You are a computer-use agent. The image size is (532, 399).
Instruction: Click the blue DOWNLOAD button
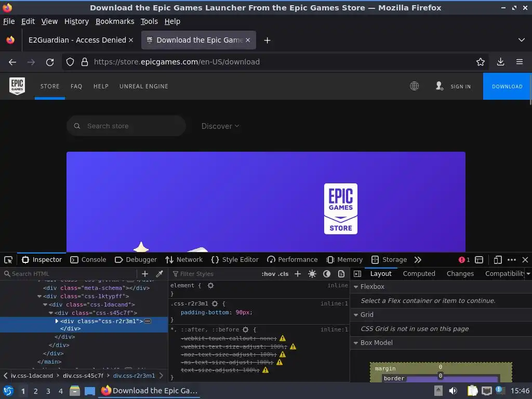[507, 86]
